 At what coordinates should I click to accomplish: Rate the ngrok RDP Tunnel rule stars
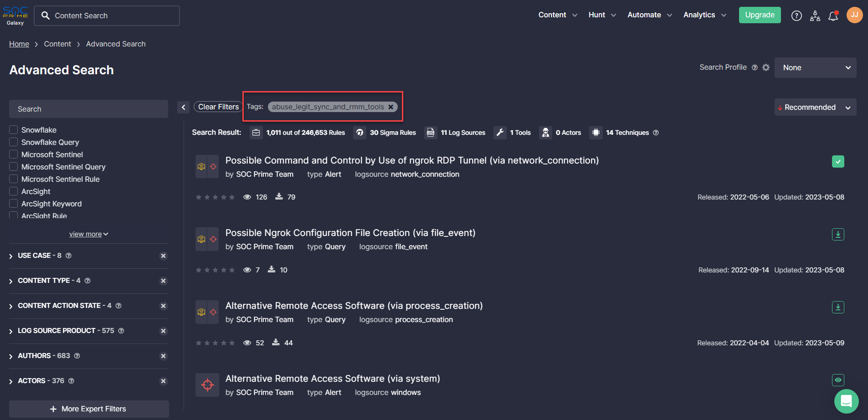[215, 197]
